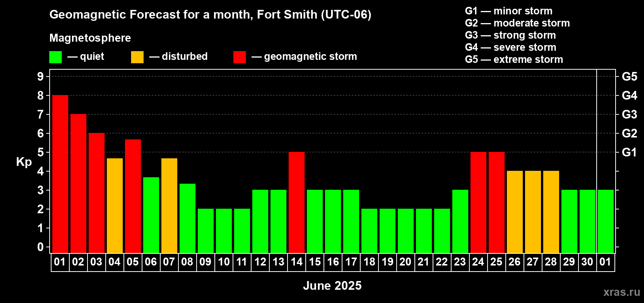
Task: Click the date label 11
Action: point(242,262)
